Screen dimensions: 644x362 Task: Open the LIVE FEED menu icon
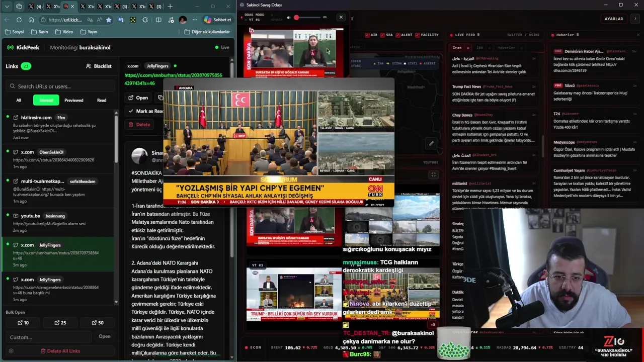point(478,35)
